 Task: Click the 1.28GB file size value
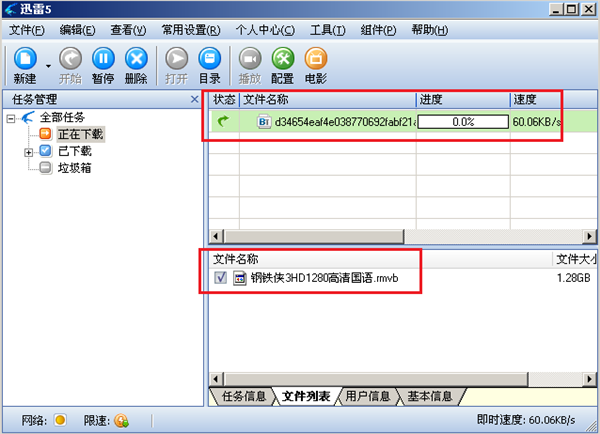pos(573,278)
